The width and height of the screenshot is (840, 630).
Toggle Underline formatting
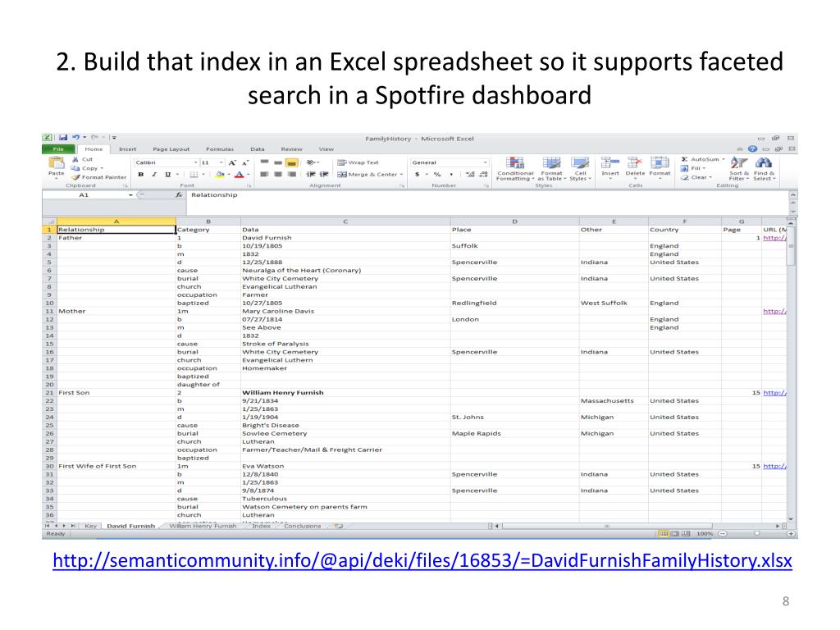(167, 174)
